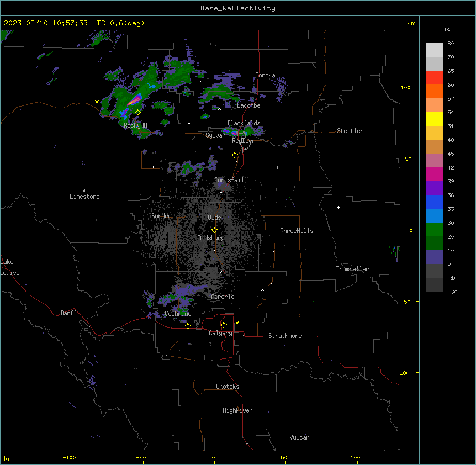Click the yellow diamond marker south of RedDeer
The width and height of the screenshot is (476, 465).
235,155
